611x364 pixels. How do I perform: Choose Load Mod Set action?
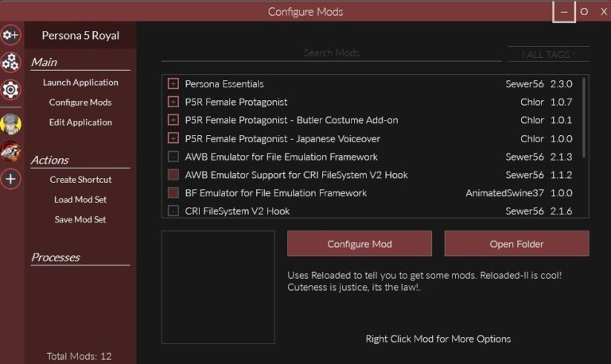(80, 199)
